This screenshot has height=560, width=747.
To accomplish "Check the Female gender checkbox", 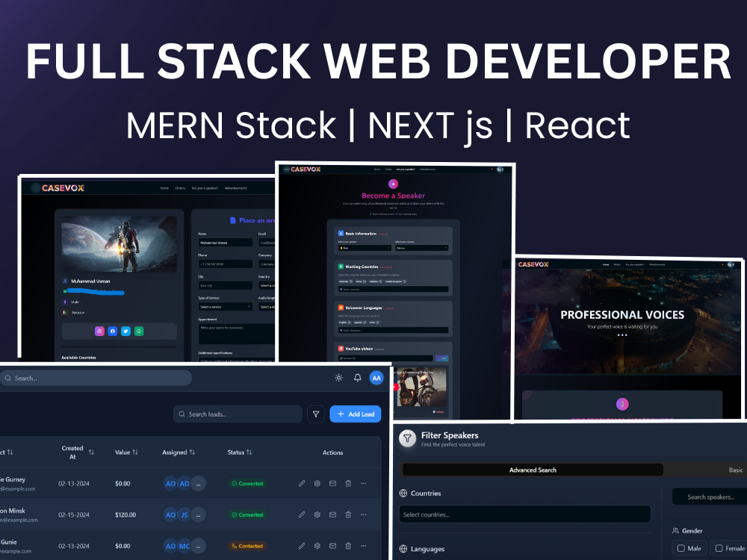I will point(719,548).
